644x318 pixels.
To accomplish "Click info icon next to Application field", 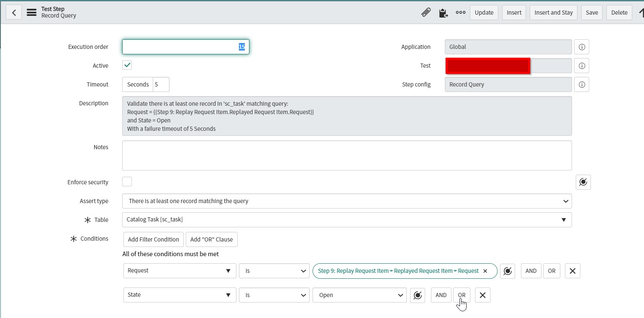I will pyautogui.click(x=581, y=47).
